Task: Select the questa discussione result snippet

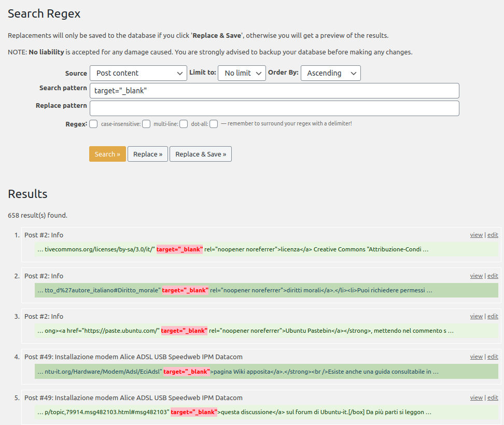Action: point(267,412)
